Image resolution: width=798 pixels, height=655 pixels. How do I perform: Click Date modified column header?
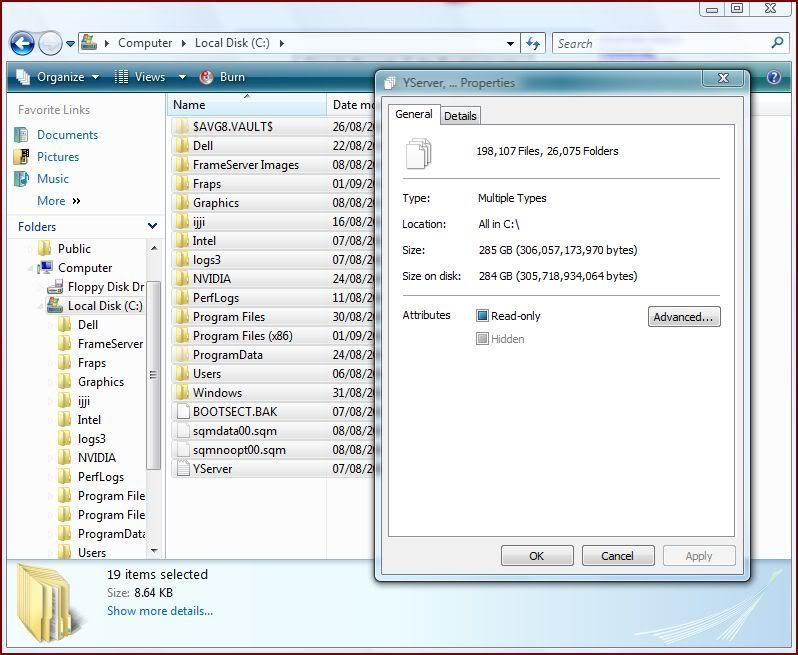[x=352, y=105]
